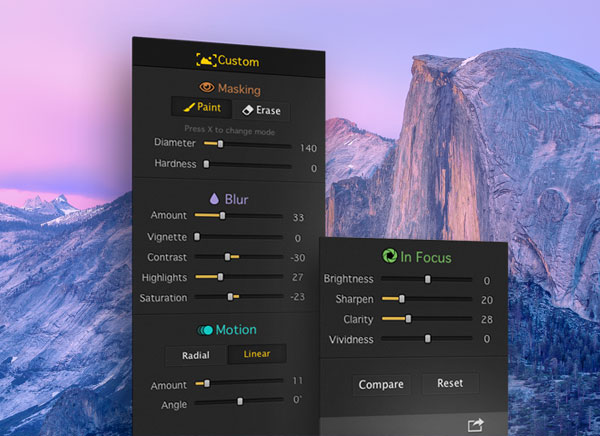Toggle the Masking eye icon

coord(207,87)
